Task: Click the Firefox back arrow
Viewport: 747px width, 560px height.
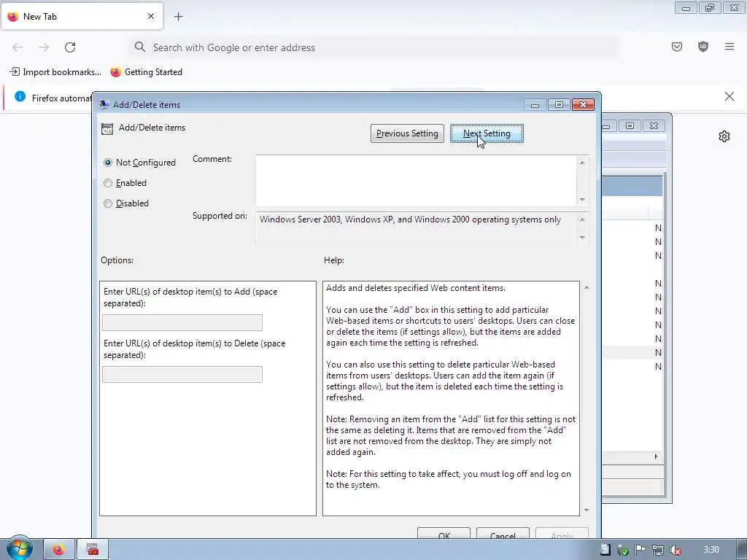Action: coord(18,47)
